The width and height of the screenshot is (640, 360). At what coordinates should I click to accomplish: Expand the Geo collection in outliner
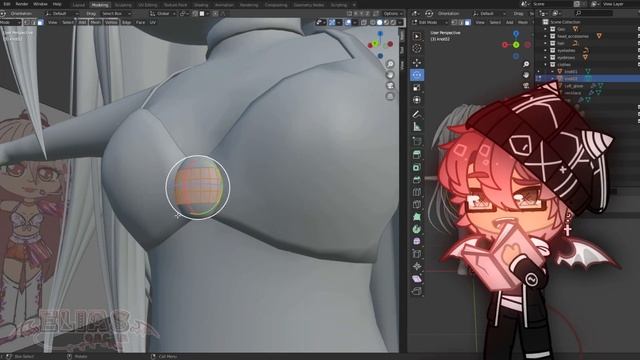(x=546, y=29)
